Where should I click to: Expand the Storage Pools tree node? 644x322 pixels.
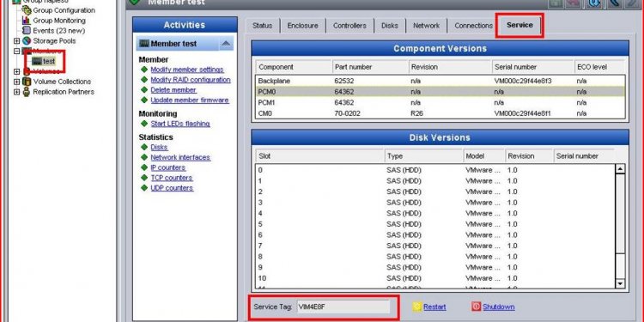click(x=17, y=40)
